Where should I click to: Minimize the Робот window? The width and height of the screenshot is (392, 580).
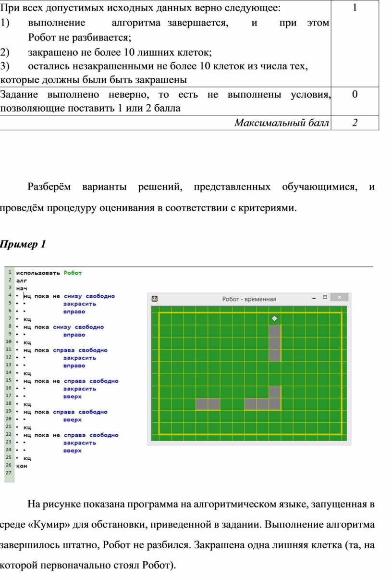coord(314,298)
